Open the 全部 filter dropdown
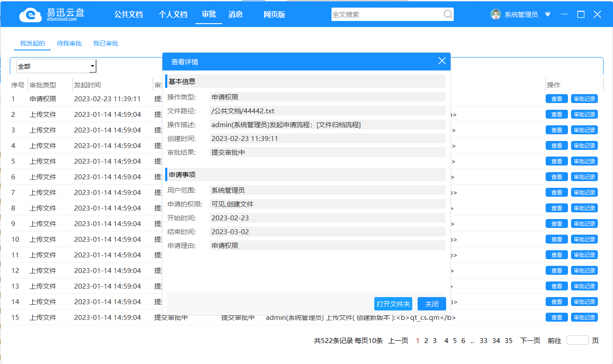The image size is (613, 364). pyautogui.click(x=56, y=66)
